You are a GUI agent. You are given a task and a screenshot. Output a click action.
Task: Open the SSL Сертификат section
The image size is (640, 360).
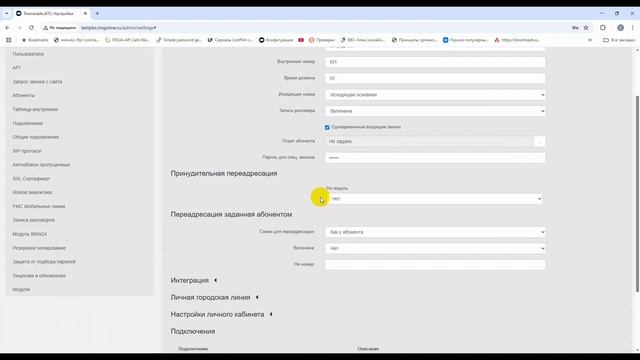point(31,179)
